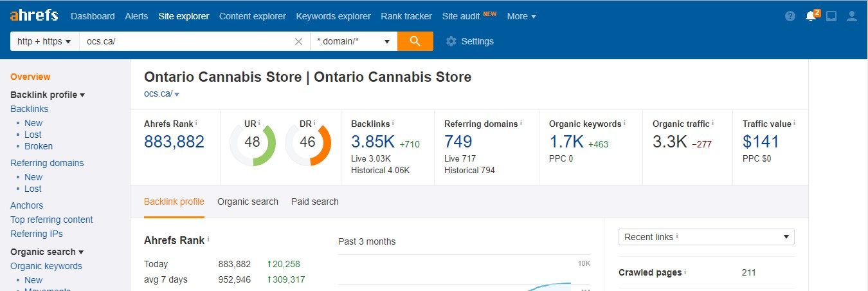Open New under Referring domains
Screen dimensions: 868x291
(x=33, y=177)
